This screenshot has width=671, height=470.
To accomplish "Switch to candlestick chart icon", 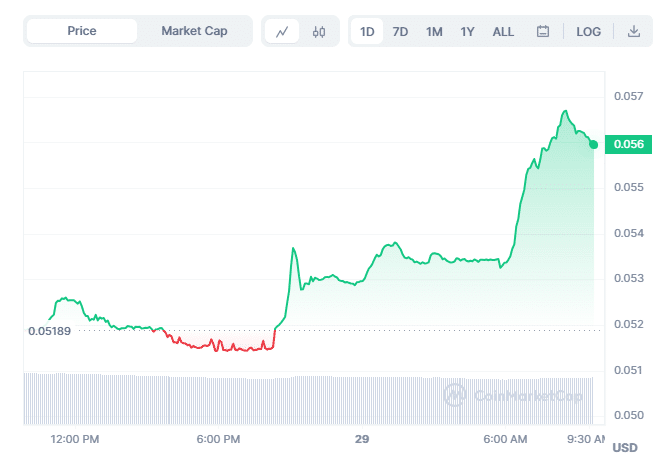I will click(319, 32).
